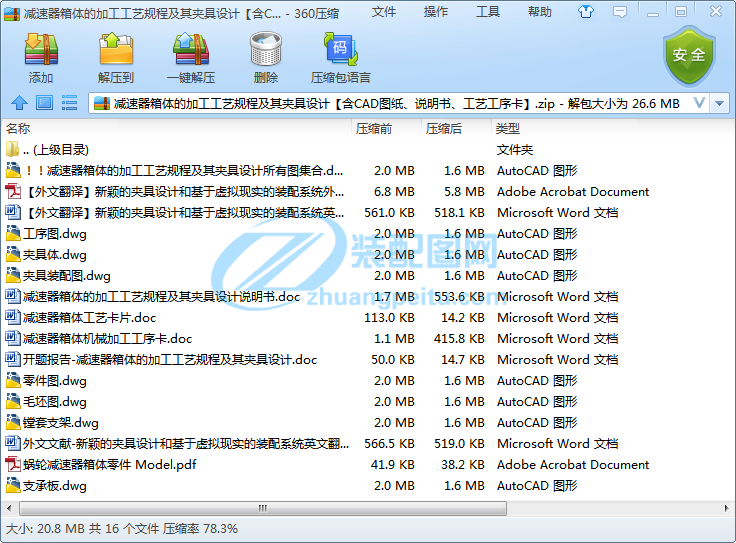Switch to large icon view mode

point(45,102)
